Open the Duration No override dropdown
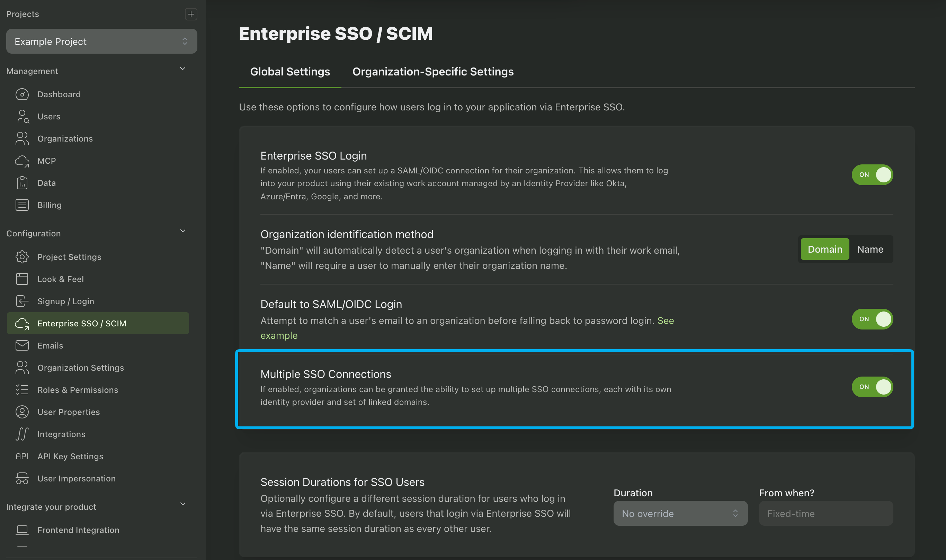The height and width of the screenshot is (560, 946). click(x=680, y=513)
